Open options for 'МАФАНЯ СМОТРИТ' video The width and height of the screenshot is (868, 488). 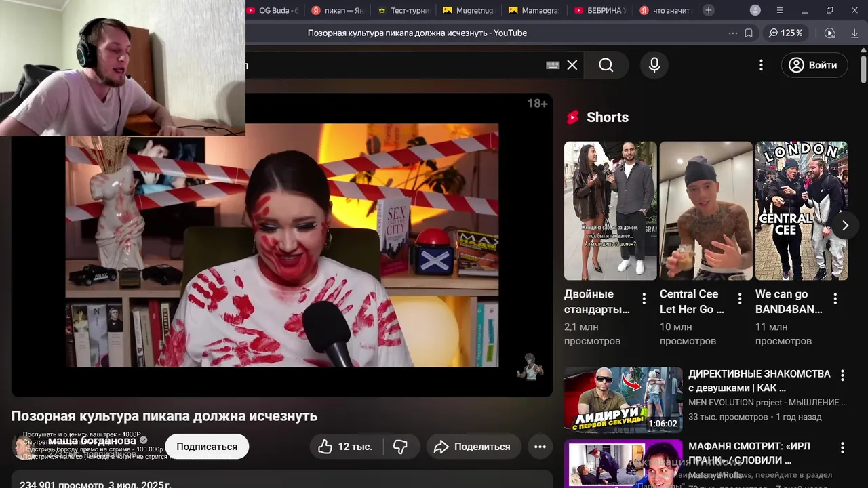pos(842,447)
